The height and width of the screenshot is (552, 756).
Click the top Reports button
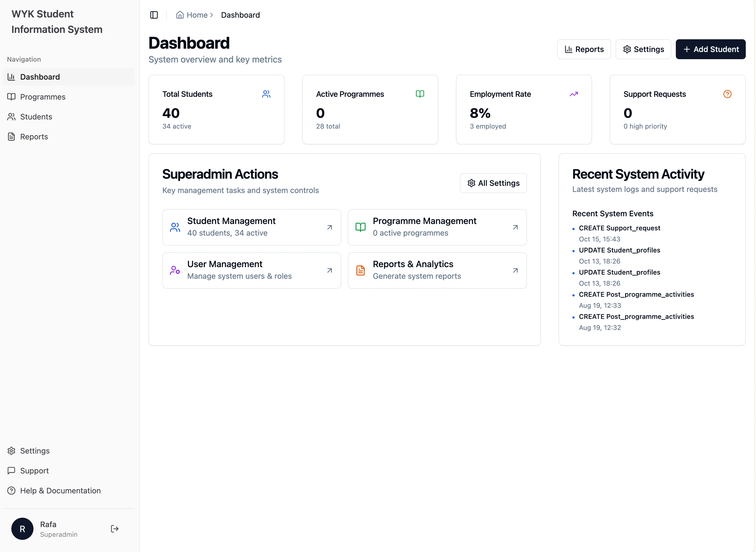[x=584, y=50]
